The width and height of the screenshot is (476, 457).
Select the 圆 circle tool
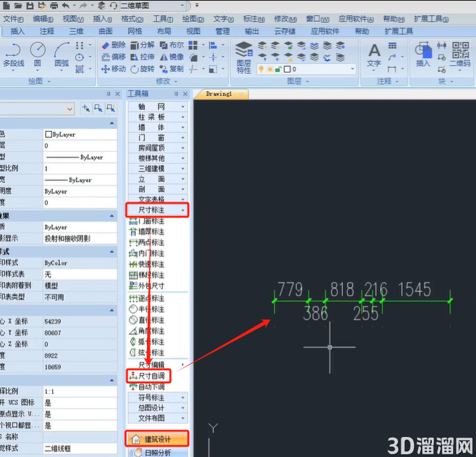[x=38, y=55]
